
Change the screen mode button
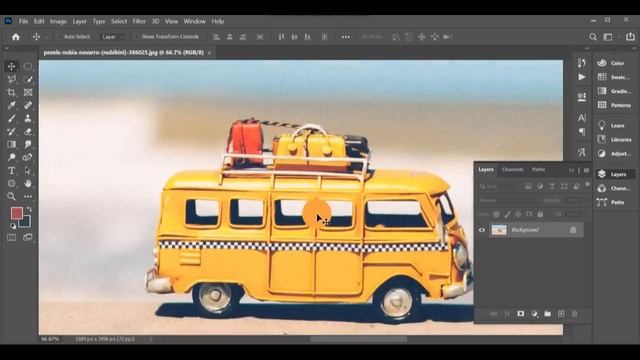pos(28,238)
